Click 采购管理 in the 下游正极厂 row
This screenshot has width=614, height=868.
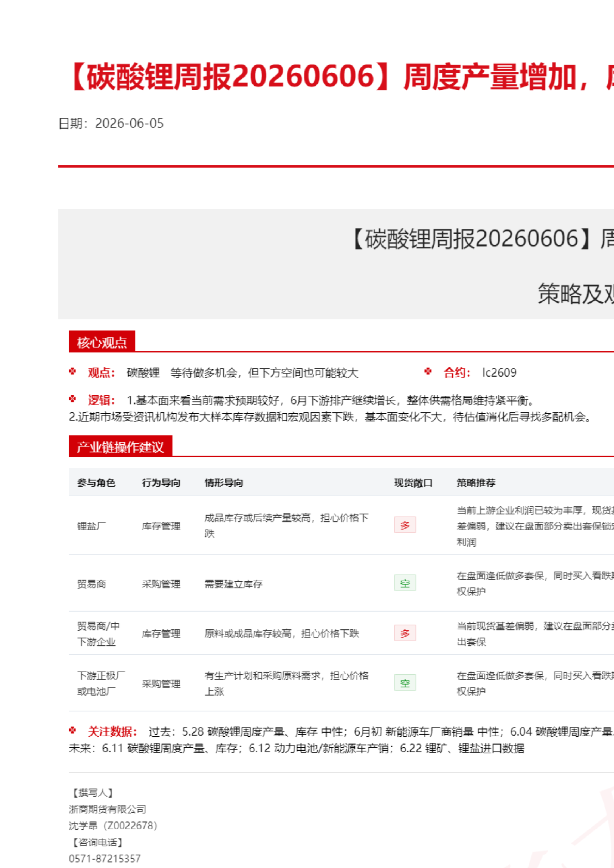[x=161, y=684]
